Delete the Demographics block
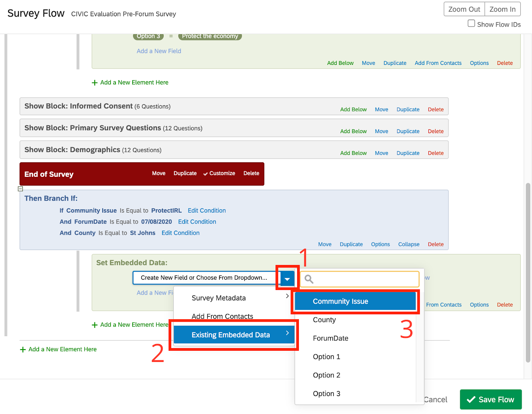Screen dimensions: 532x414 [x=436, y=153]
